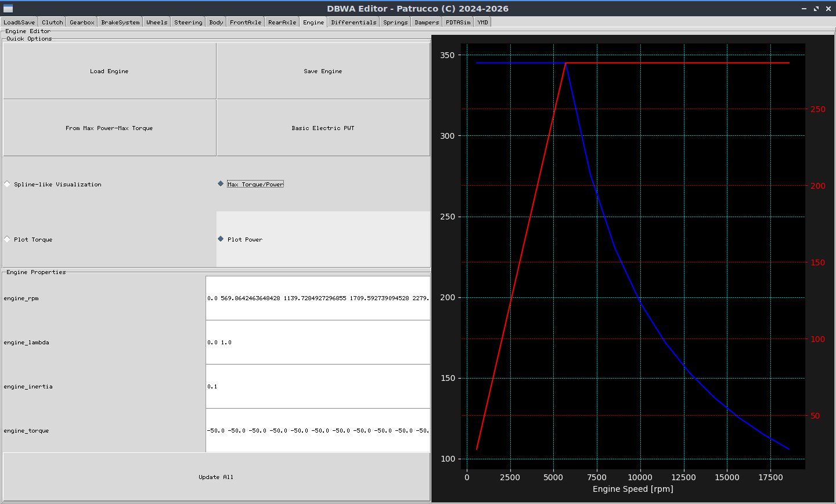The image size is (836, 504).
Task: Click the Basic Electric PWT button
Action: tap(323, 128)
